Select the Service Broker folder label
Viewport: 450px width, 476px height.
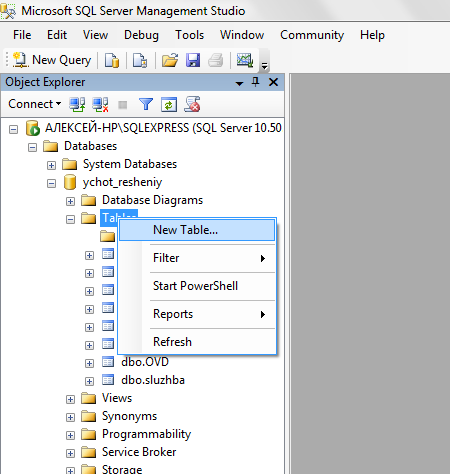point(139,452)
